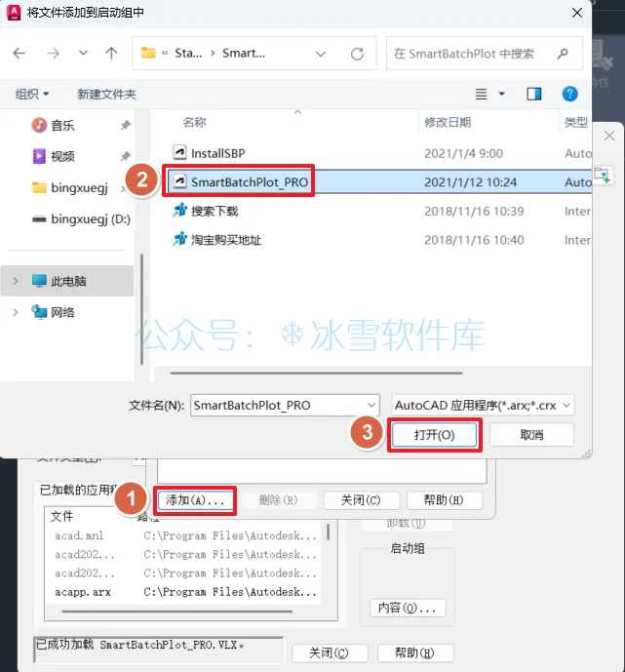The height and width of the screenshot is (672, 625).
Task: Click the InstallSBP file icon
Action: click(x=179, y=152)
